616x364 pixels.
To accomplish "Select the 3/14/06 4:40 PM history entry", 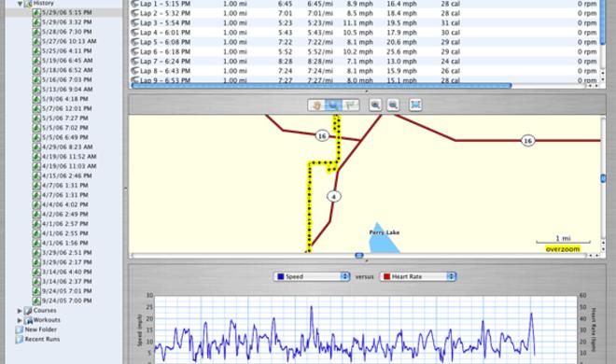I will coord(67,272).
